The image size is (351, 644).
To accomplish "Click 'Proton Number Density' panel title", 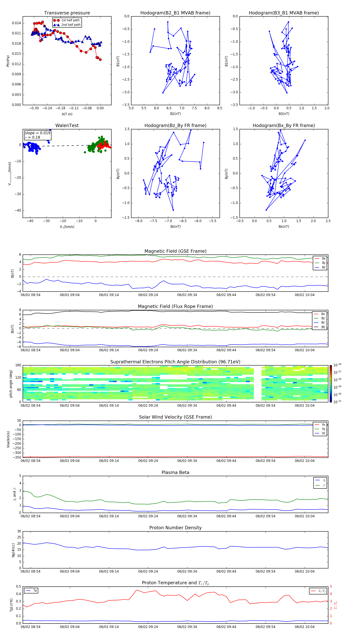I will pyautogui.click(x=175, y=528).
